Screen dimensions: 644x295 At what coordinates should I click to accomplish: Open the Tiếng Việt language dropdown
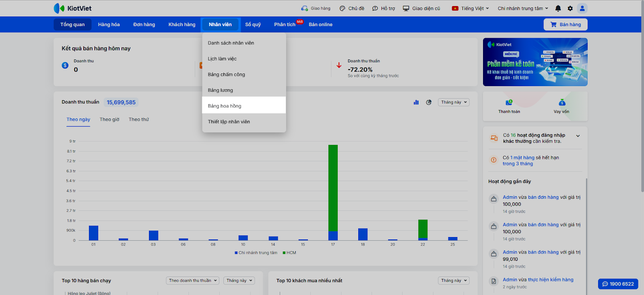point(471,8)
